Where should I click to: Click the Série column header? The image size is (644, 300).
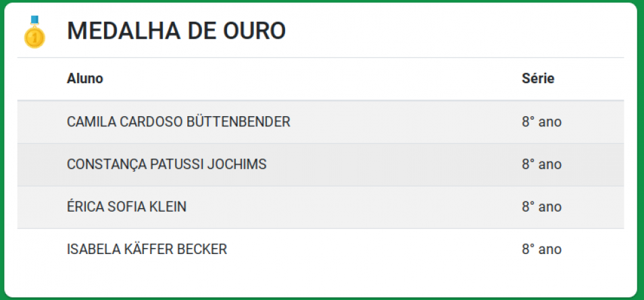[x=538, y=78]
